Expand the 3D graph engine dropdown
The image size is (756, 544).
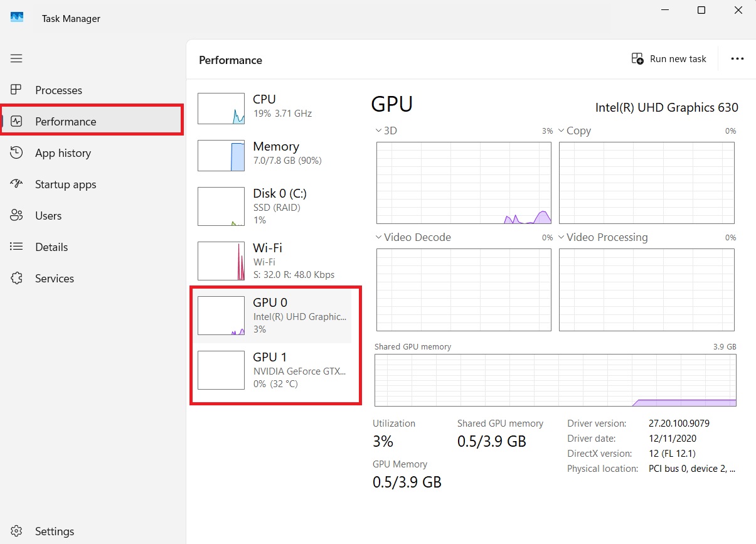379,131
